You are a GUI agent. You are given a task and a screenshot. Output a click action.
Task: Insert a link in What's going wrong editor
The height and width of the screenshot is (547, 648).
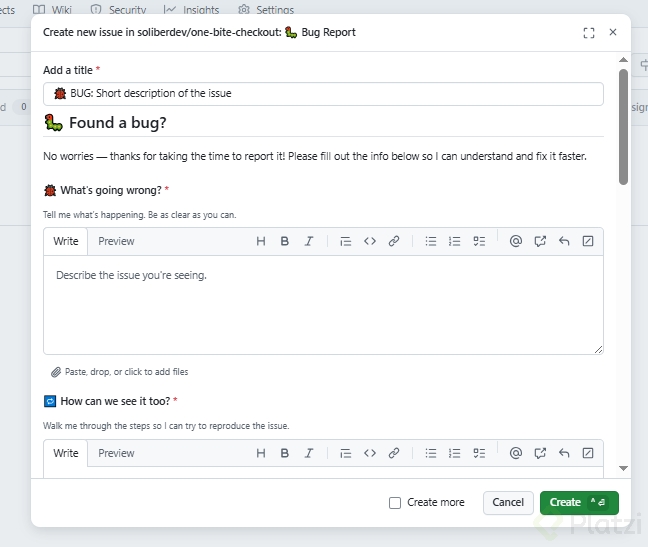pos(394,241)
